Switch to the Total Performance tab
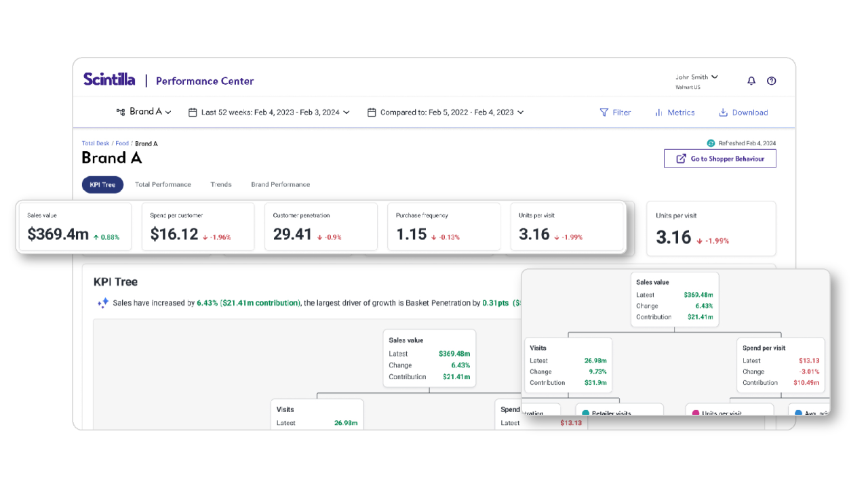 [x=163, y=184]
